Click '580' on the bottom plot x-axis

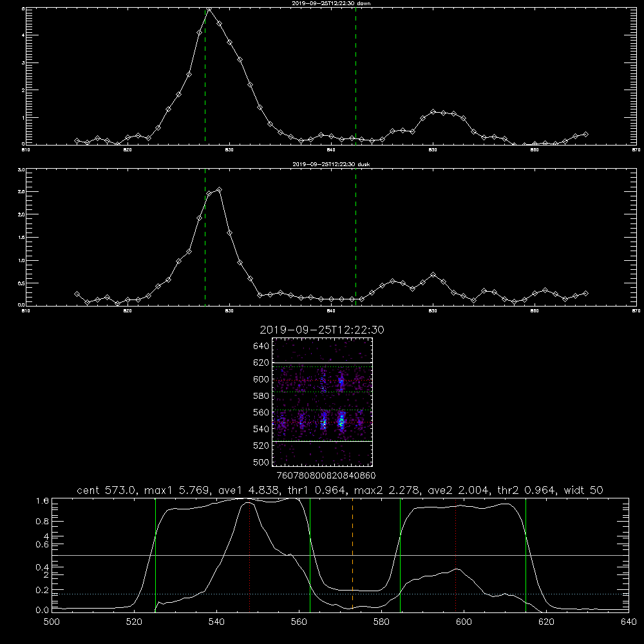381,621
